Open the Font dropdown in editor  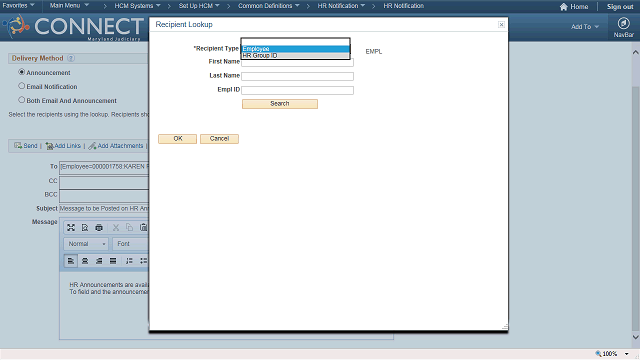pyautogui.click(x=131, y=244)
